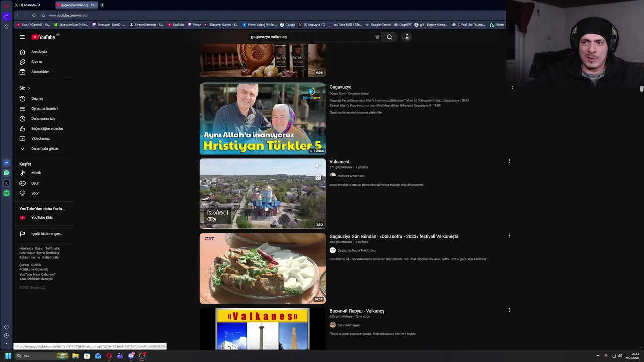The image size is (644, 362).
Task: Run search with the magnifier button
Action: [x=389, y=37]
